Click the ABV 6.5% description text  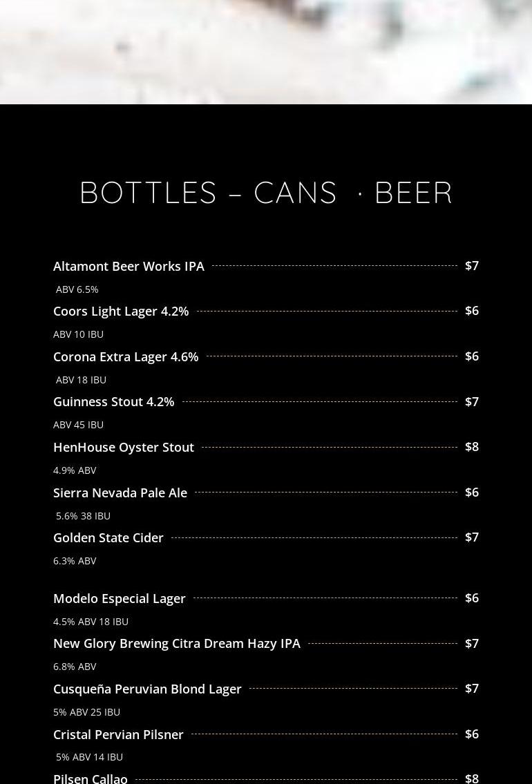[x=77, y=289]
